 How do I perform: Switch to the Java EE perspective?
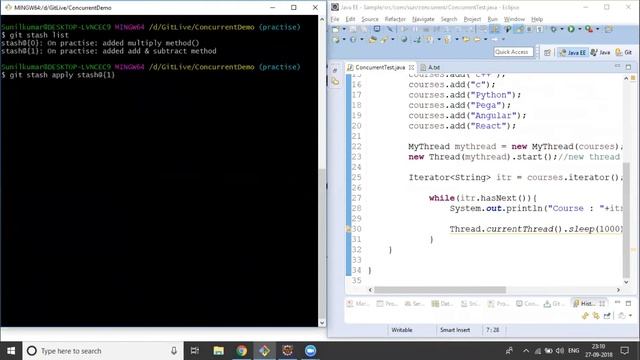573,52
